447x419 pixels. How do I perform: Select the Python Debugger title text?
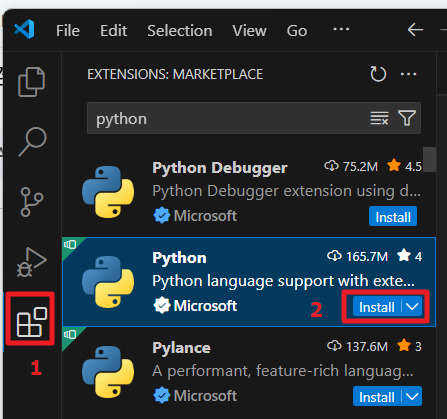[x=220, y=168]
